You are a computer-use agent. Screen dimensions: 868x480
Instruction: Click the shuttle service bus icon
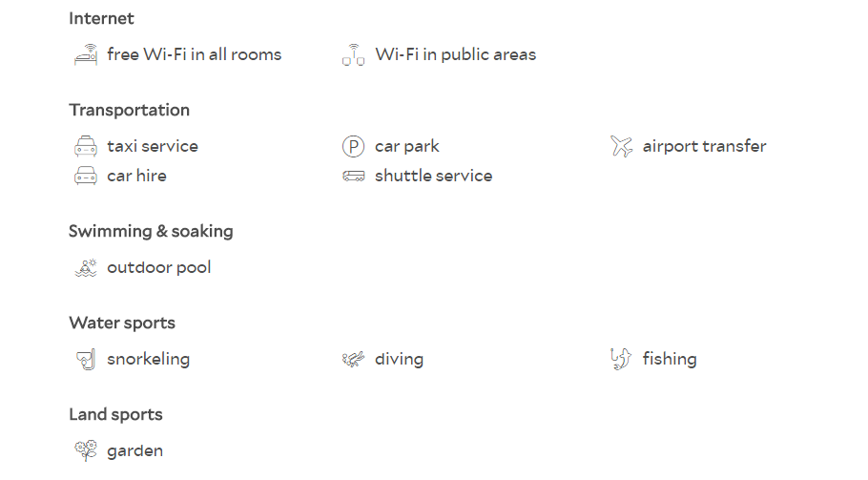pyautogui.click(x=353, y=176)
